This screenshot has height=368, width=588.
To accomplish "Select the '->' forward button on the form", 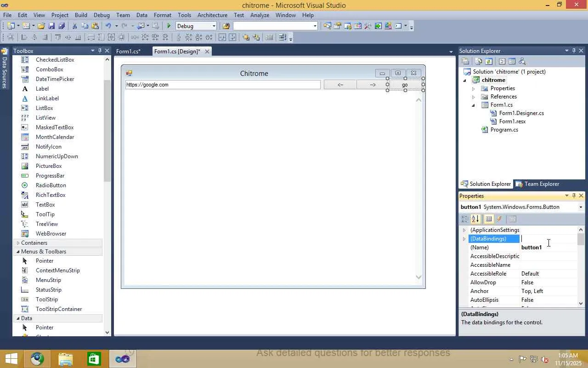I will (373, 85).
